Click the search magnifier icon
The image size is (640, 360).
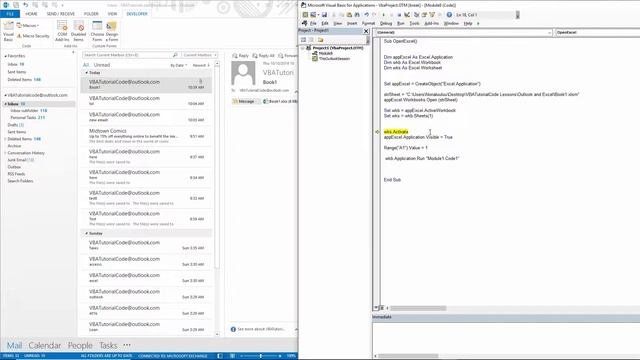pyautogui.click(x=175, y=55)
